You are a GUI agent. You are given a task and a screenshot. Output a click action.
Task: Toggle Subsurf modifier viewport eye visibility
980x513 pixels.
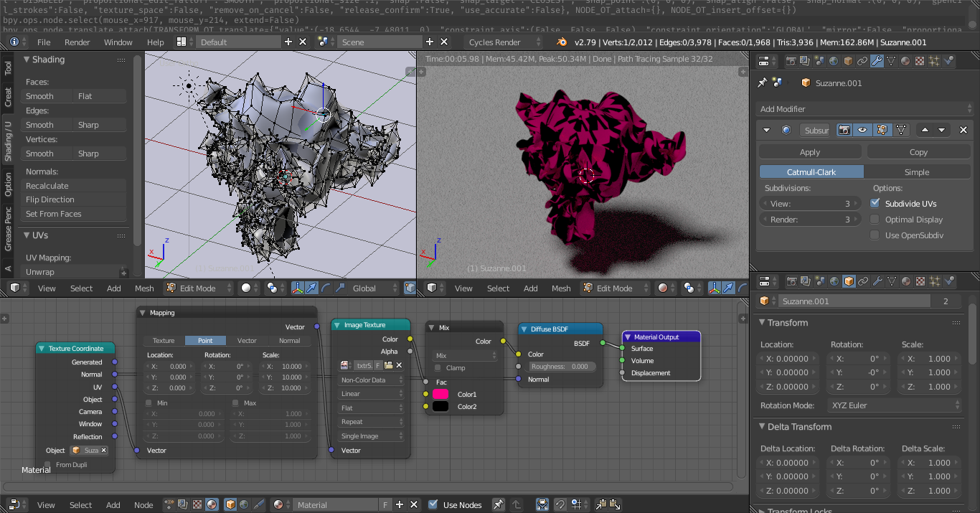pos(862,130)
